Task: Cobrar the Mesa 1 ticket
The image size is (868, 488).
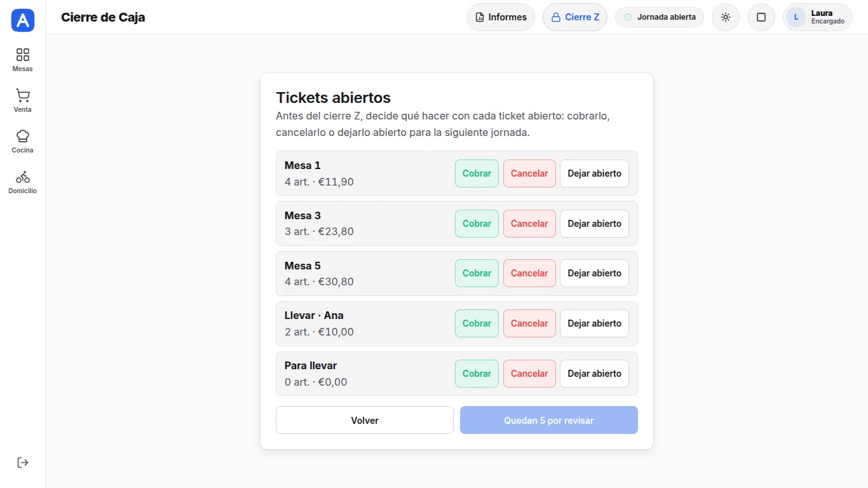Action: [477, 173]
